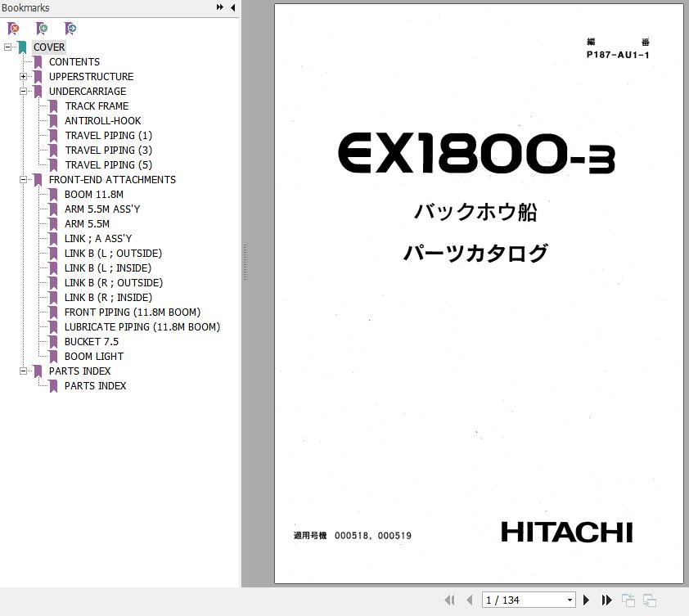Open the CONTENTS bookmark

[x=74, y=62]
